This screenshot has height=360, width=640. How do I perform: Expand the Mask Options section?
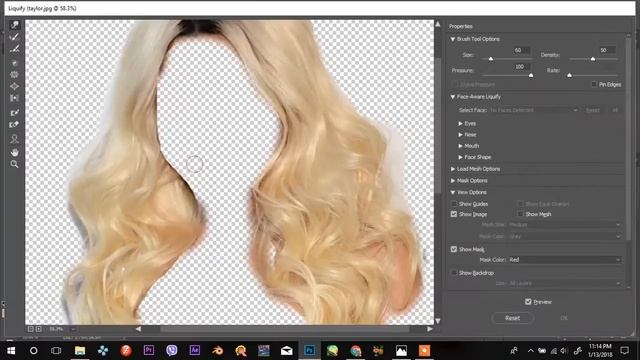tap(453, 180)
